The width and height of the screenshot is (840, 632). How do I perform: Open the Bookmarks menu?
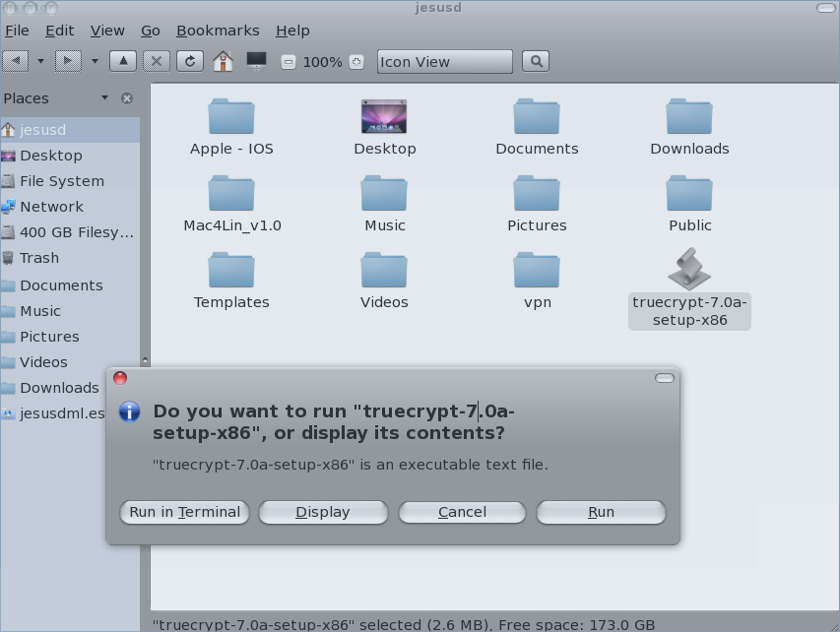[x=218, y=31]
